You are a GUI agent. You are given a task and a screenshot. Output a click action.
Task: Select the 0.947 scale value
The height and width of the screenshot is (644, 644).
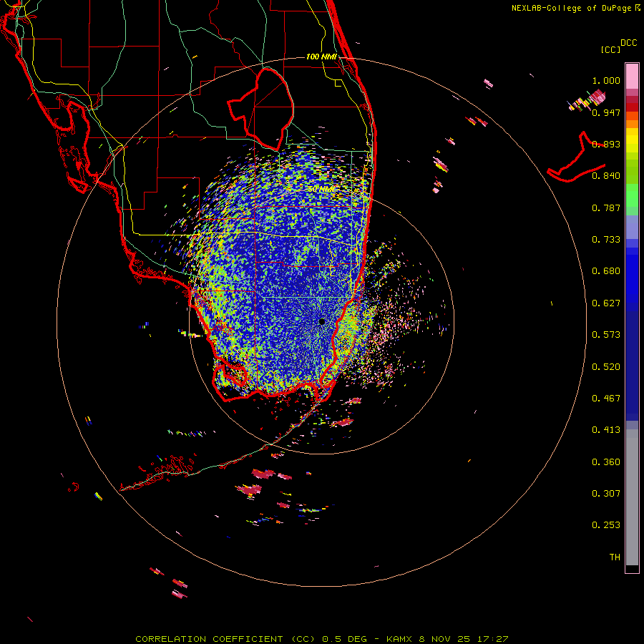click(x=606, y=112)
